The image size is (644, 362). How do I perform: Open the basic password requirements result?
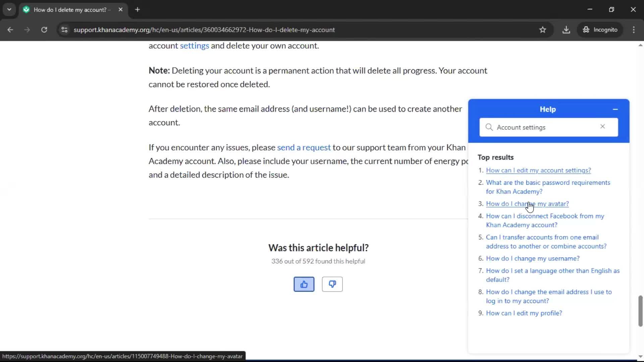(x=548, y=187)
